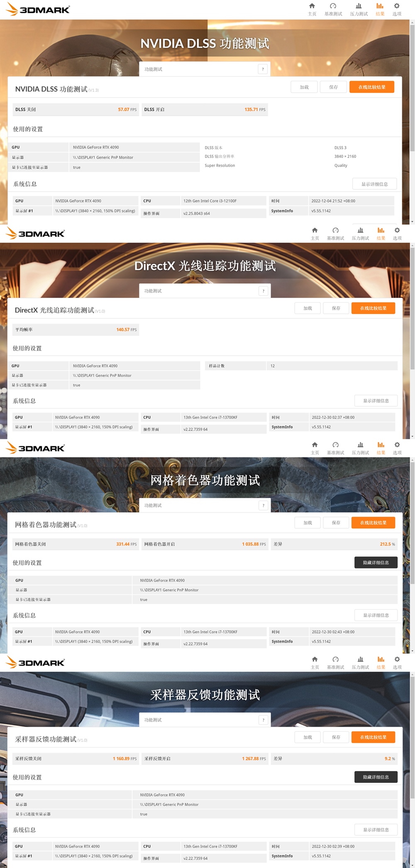Show 显示详细信息 in 网格着色器 系统信息 section

coord(376,615)
